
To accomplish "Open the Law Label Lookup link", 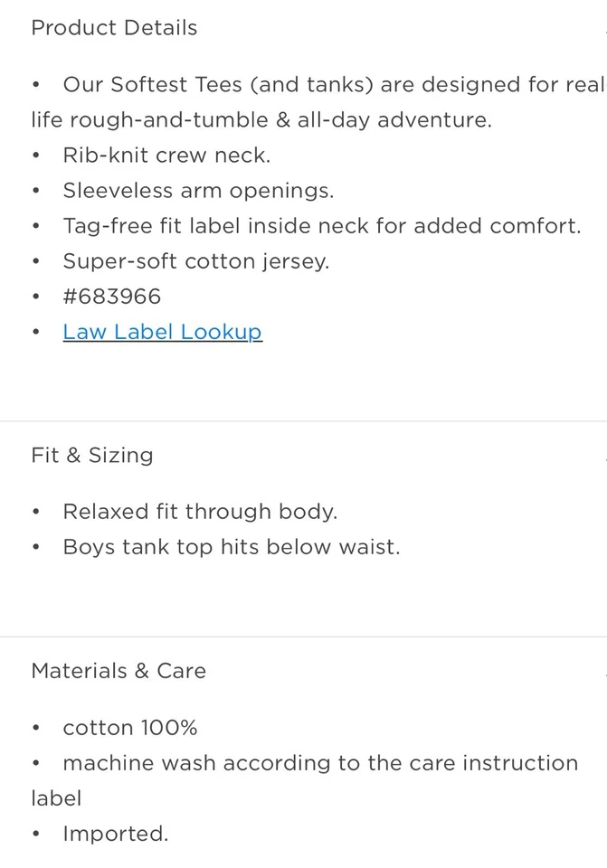I will pos(162,332).
